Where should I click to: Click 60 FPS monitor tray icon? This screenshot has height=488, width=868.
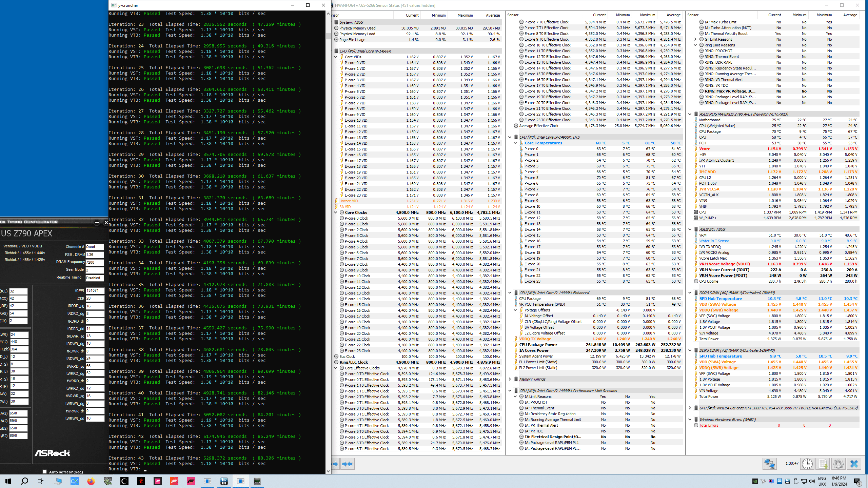pyautogui.click(x=771, y=481)
